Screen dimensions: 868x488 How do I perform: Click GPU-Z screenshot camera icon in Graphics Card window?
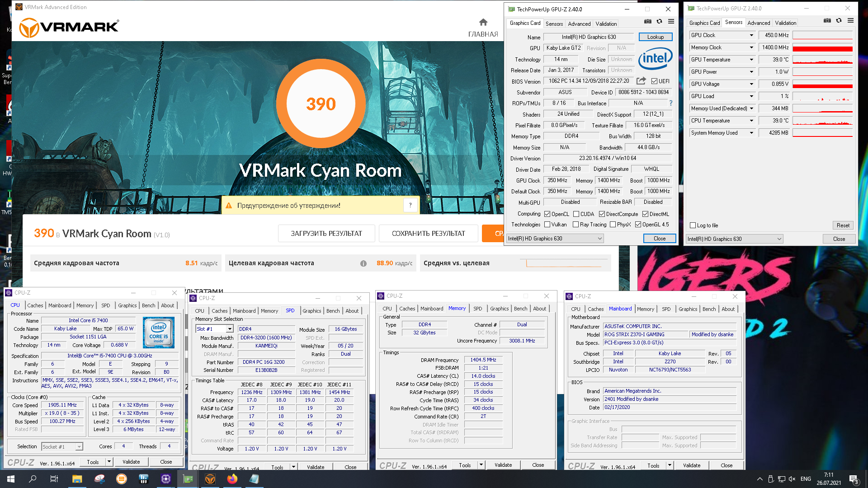coord(648,21)
